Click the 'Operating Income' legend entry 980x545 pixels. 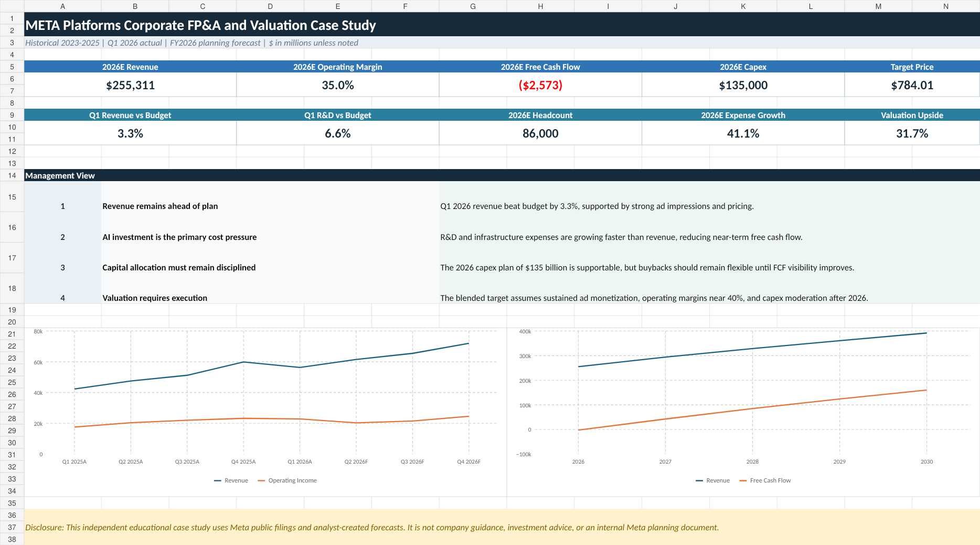point(287,480)
